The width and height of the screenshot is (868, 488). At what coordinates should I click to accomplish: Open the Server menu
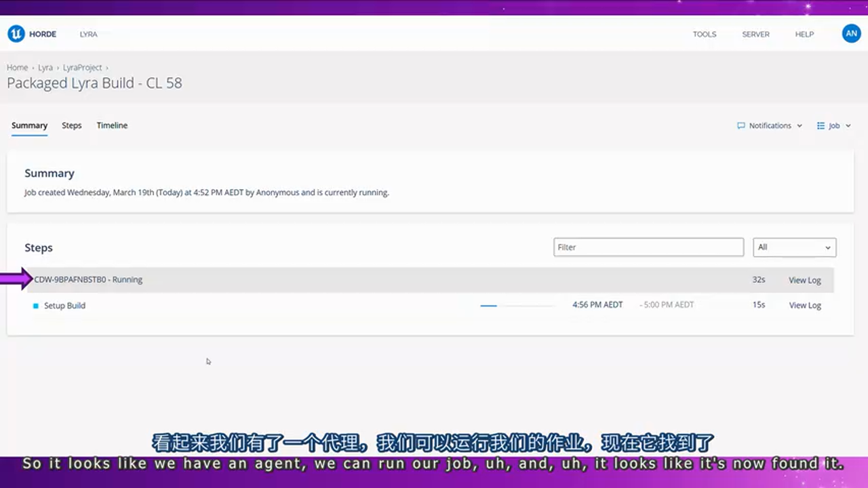point(755,34)
